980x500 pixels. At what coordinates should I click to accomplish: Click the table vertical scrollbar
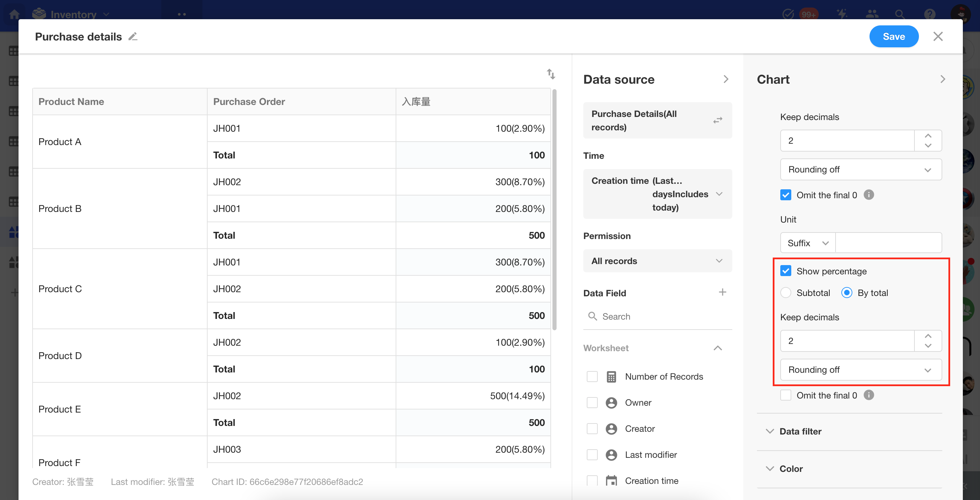click(554, 210)
